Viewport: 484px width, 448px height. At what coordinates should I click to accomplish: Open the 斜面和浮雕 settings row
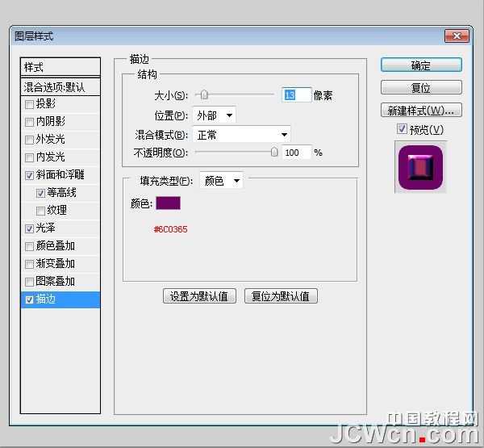coord(60,175)
